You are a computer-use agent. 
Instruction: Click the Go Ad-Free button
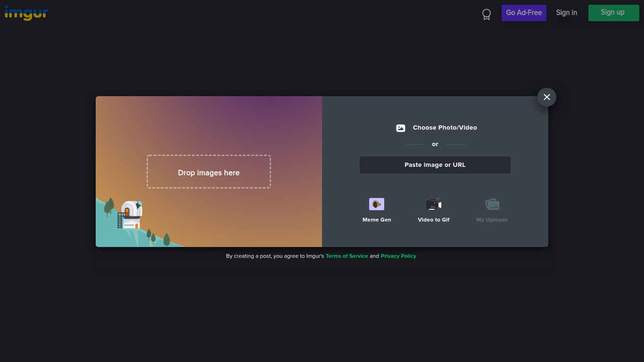524,13
